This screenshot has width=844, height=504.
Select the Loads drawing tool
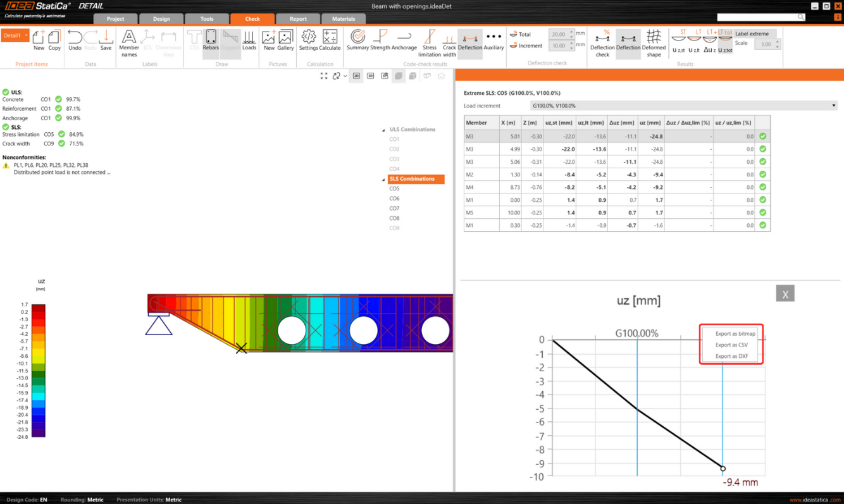click(x=249, y=39)
